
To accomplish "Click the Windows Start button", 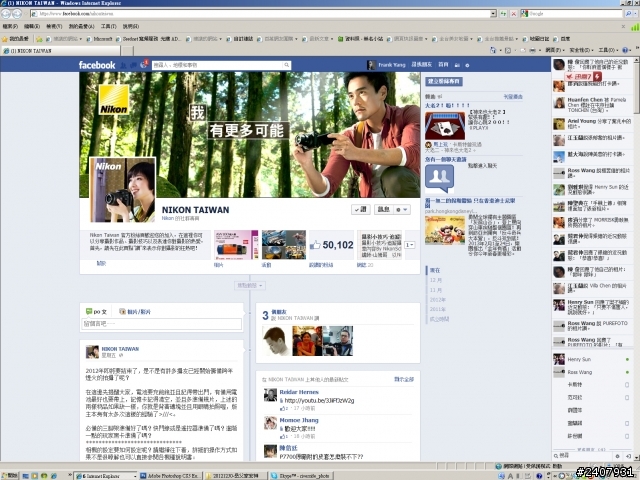I will [x=9, y=476].
